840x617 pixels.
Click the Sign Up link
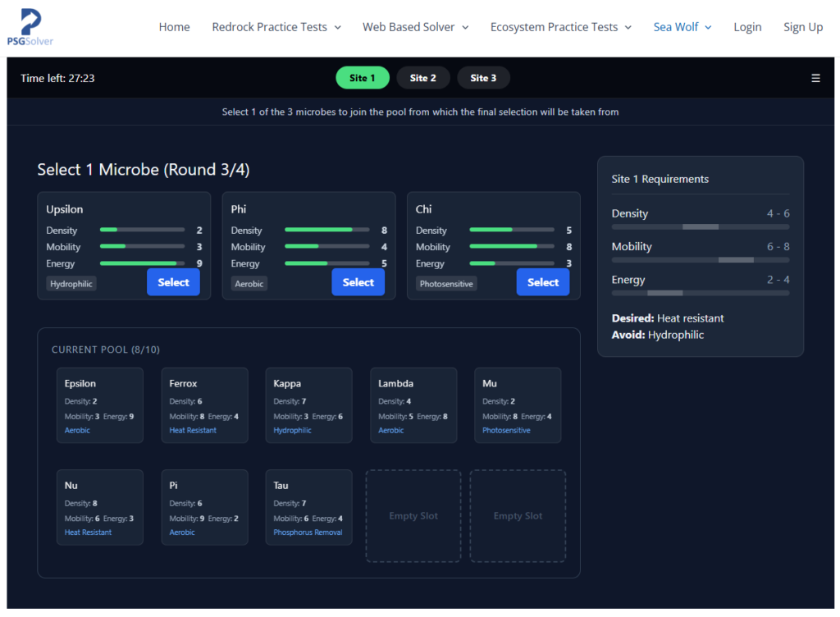(802, 27)
